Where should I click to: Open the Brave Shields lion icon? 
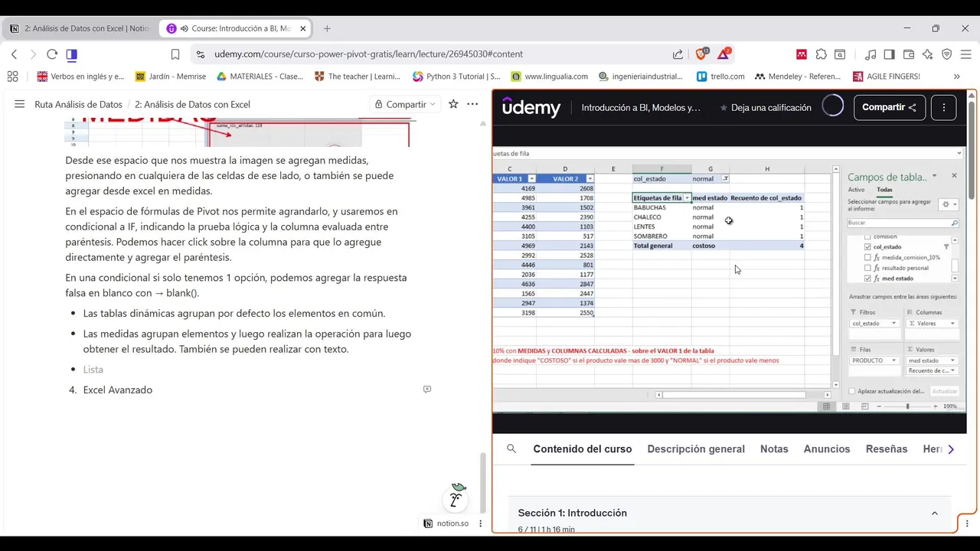click(x=701, y=54)
